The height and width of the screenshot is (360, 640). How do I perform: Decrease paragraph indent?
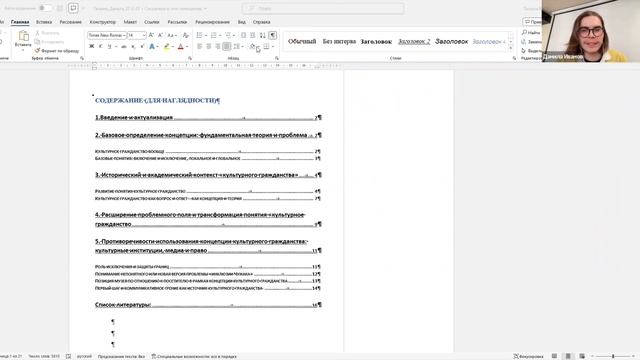click(x=243, y=36)
